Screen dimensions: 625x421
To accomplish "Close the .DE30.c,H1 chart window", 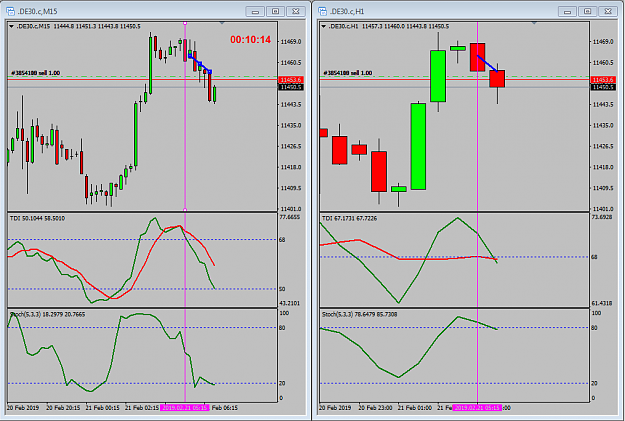I will pos(608,11).
